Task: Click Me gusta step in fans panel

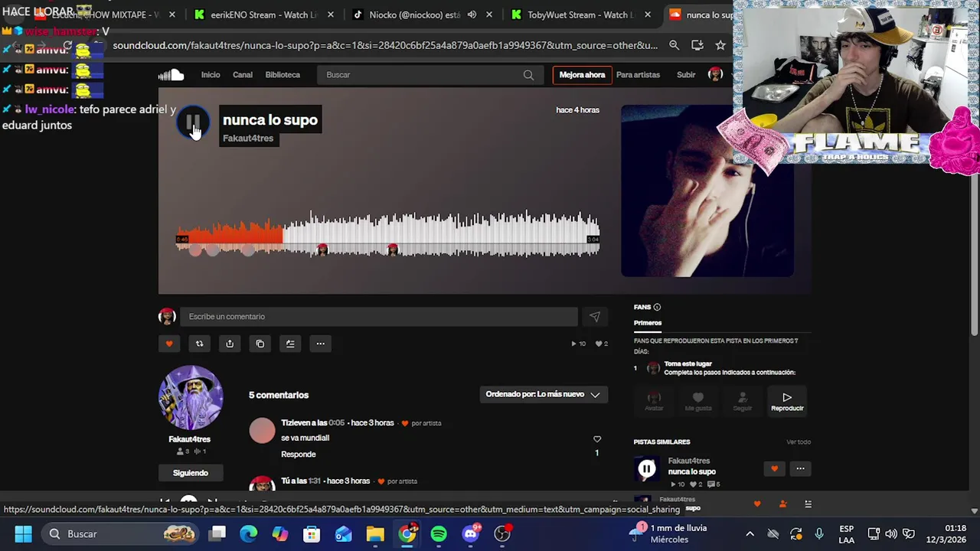Action: click(698, 401)
